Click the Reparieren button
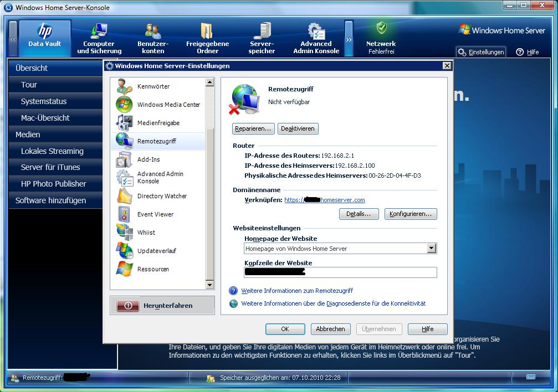This screenshot has width=558, height=392. pos(253,128)
